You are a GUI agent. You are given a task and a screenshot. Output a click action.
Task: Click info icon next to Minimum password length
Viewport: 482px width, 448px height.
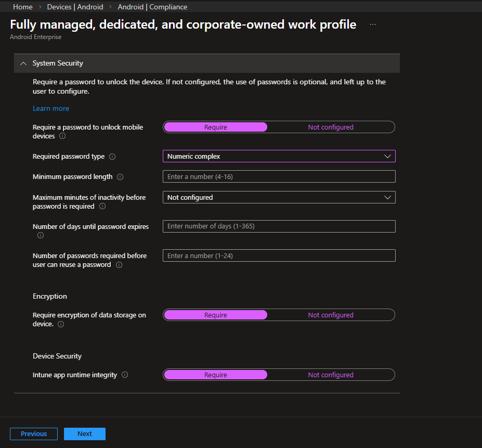[120, 177]
